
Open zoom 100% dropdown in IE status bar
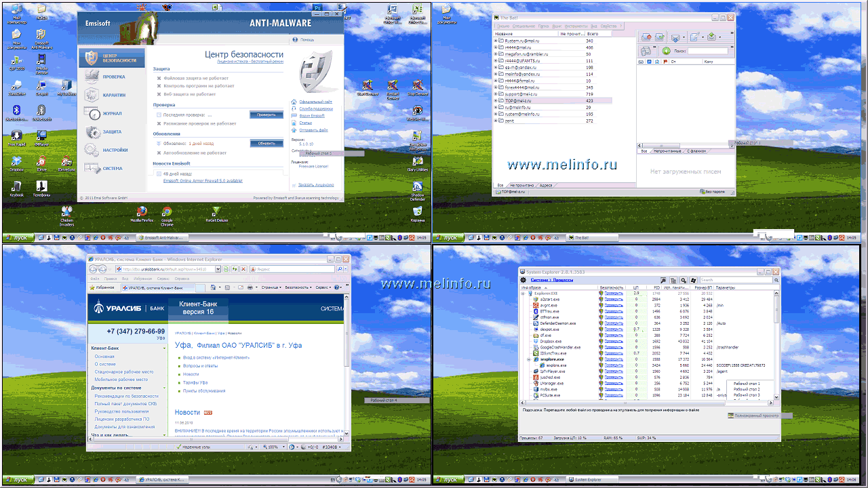click(283, 447)
